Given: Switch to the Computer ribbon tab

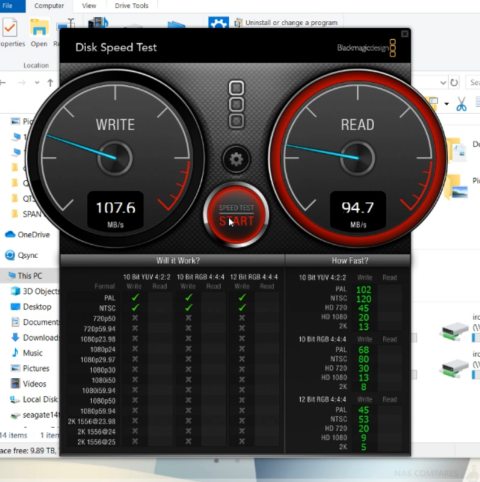Looking at the screenshot, I should [49, 6].
